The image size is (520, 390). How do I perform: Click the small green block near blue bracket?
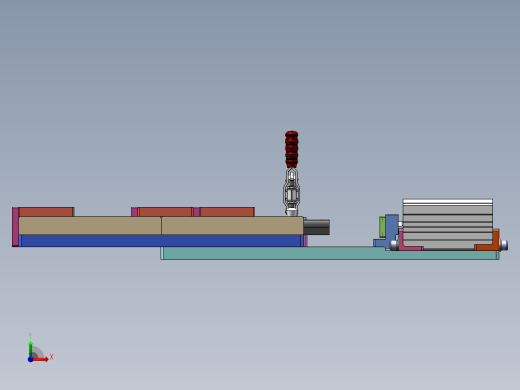tap(382, 227)
